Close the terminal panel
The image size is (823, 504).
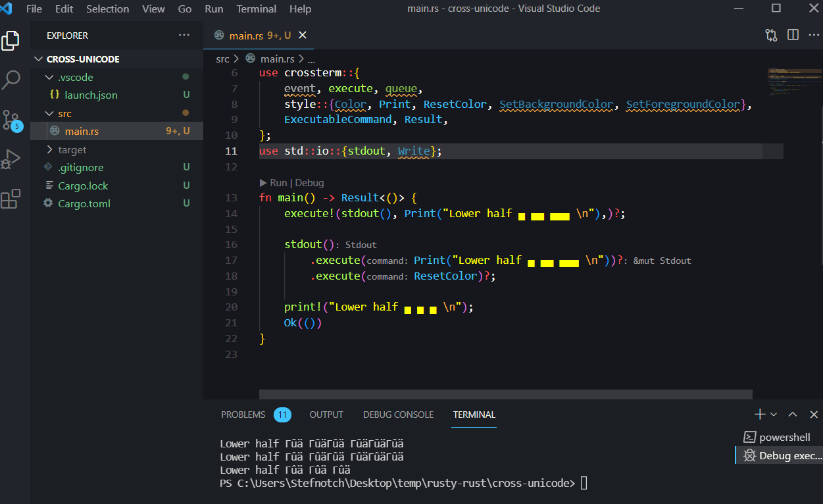814,415
